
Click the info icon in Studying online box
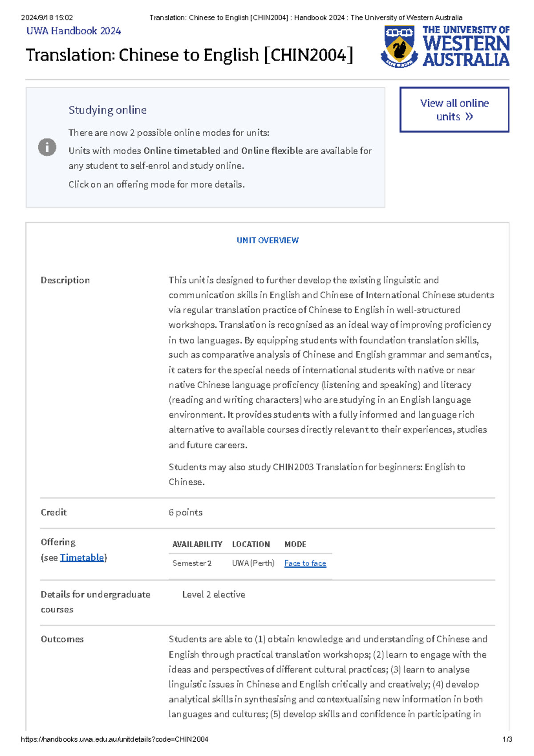[47, 147]
